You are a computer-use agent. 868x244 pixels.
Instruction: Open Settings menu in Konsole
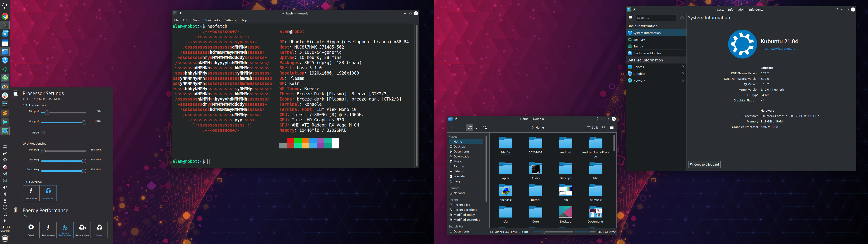click(230, 20)
